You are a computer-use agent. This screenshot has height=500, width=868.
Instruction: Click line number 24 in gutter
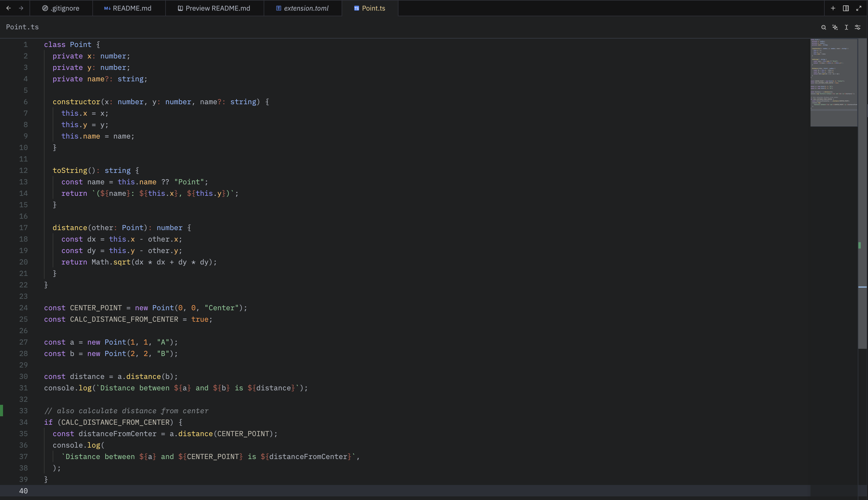(23, 308)
